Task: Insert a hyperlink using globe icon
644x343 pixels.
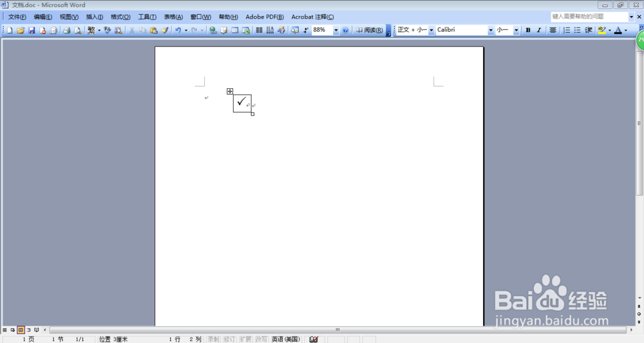Action: (x=213, y=30)
